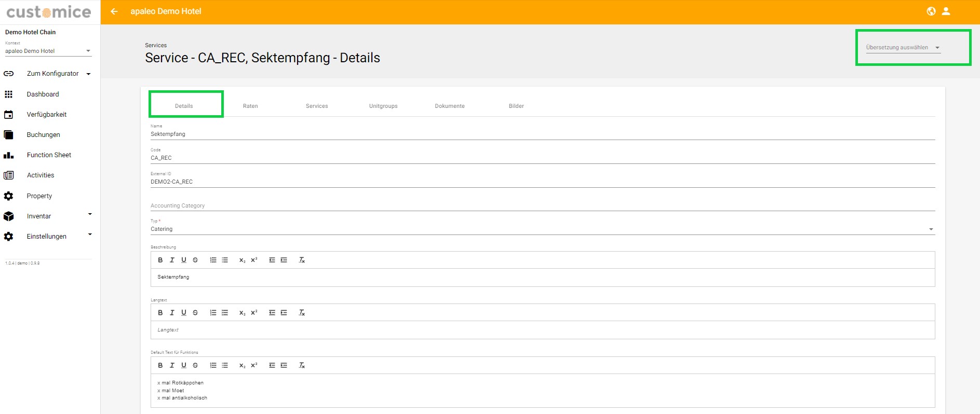
Task: Toggle underline in Langtext editor
Action: click(183, 312)
